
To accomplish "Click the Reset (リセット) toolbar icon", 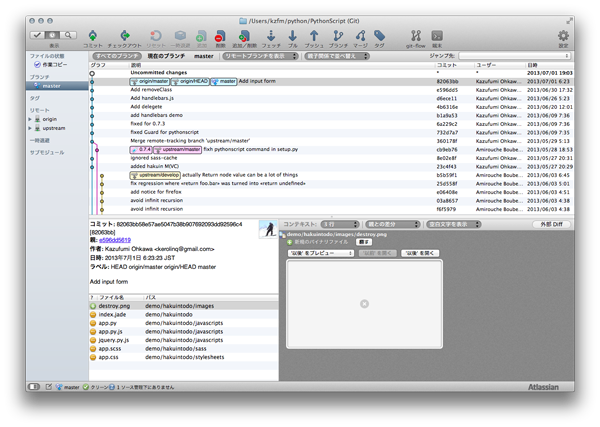I will (155, 36).
